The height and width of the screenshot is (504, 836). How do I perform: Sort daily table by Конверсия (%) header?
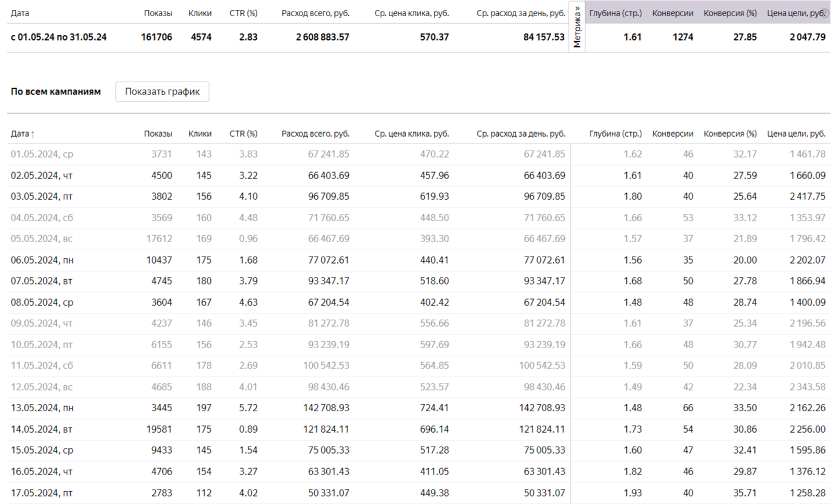(730, 133)
